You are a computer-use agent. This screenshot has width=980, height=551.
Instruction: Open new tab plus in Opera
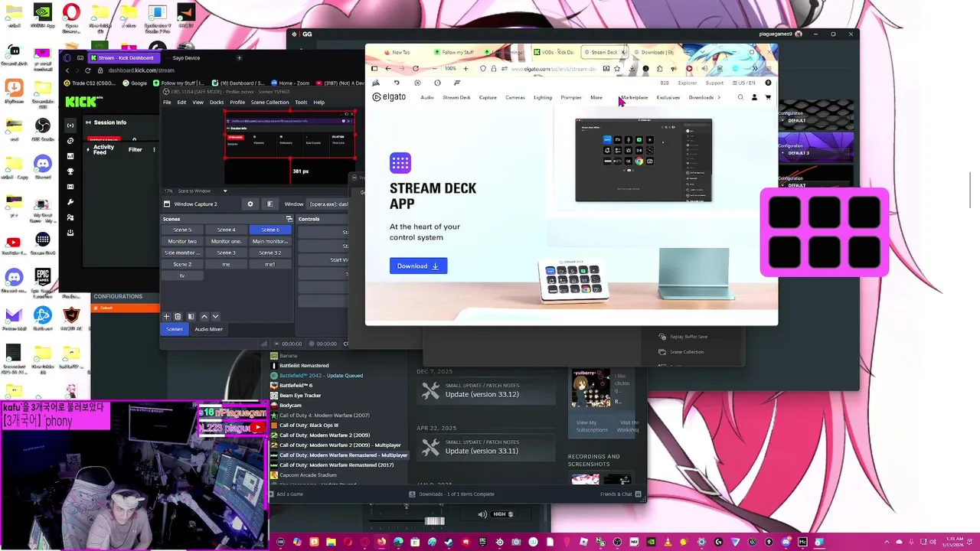(239, 58)
